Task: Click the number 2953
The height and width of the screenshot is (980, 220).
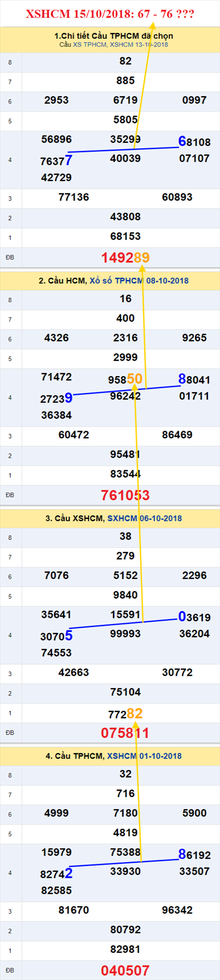Action: pos(56,100)
